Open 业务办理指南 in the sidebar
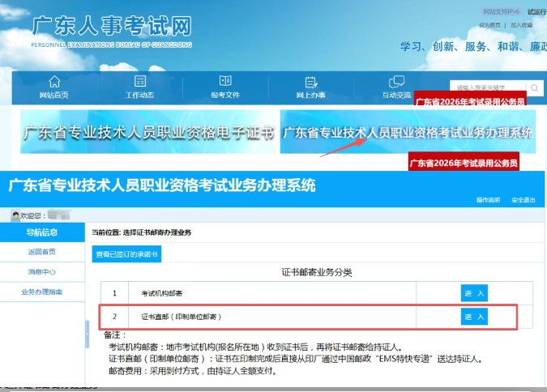547x392 pixels. click(42, 292)
